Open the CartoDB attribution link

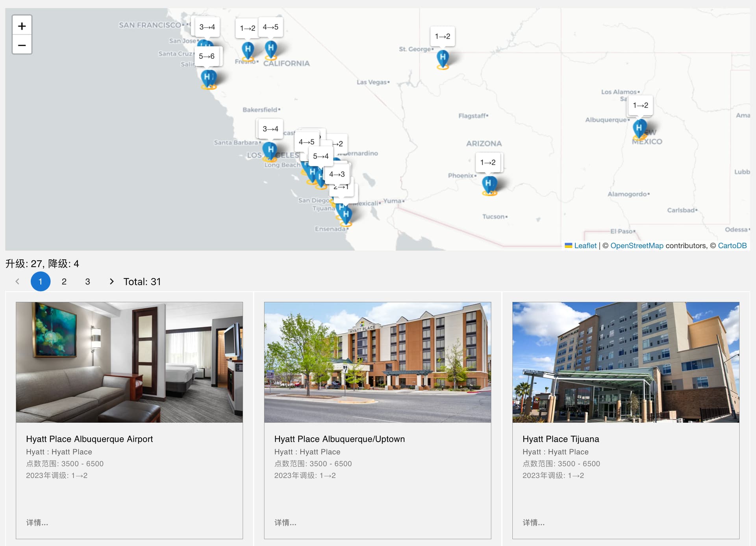pyautogui.click(x=732, y=245)
